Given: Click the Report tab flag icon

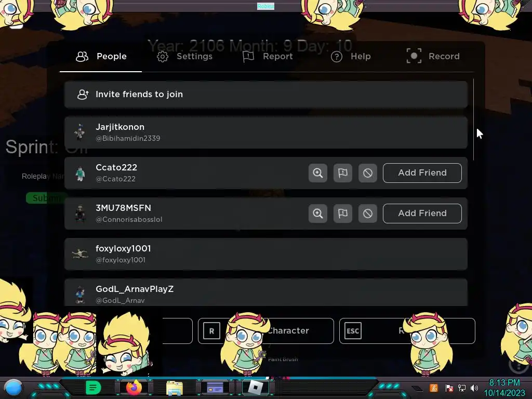Looking at the screenshot, I should (248, 57).
